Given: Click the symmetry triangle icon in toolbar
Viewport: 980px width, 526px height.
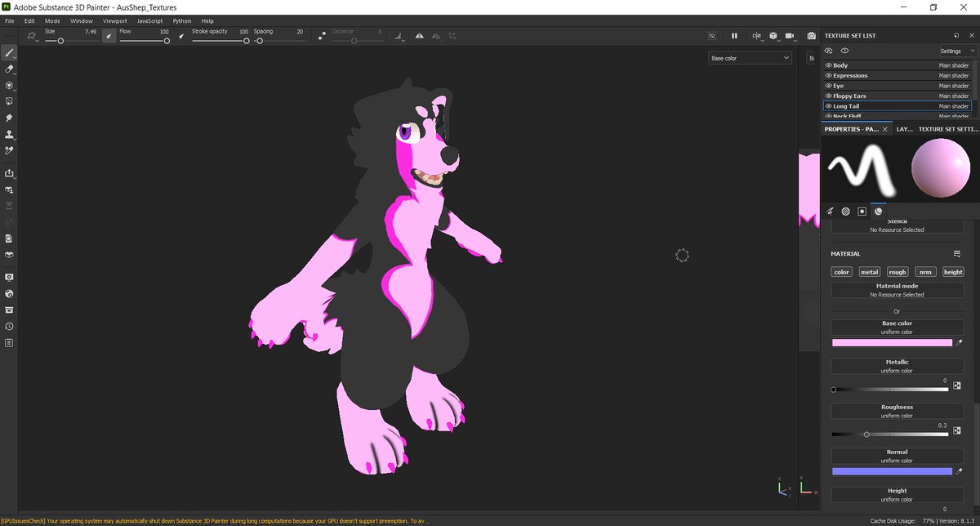Looking at the screenshot, I should 419,36.
